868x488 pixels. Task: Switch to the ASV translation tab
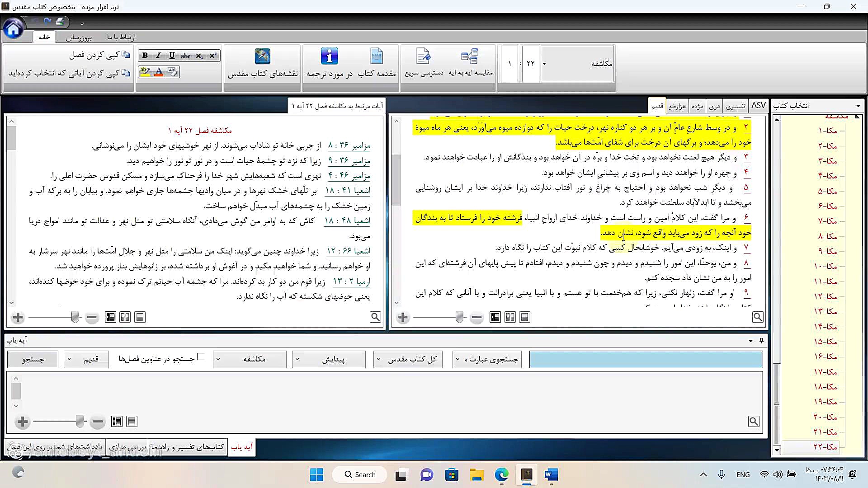(758, 106)
